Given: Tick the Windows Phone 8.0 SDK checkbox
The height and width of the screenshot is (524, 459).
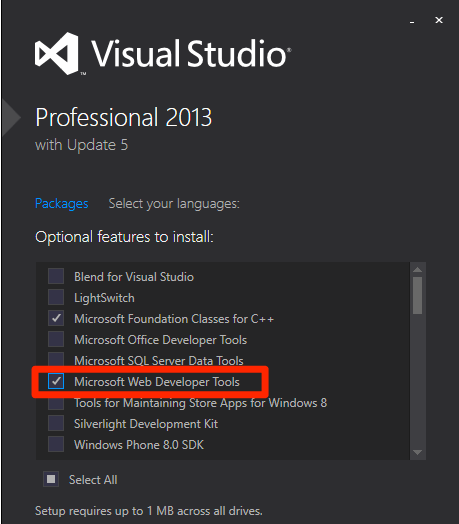Looking at the screenshot, I should point(56,444).
